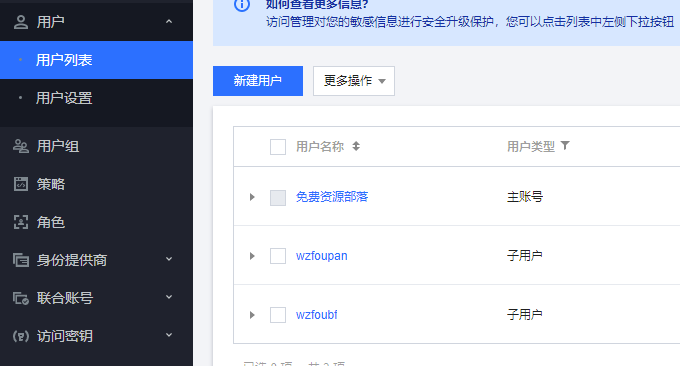Viewport: 680px width, 366px height.
Task: Check the box for wzfoupan row
Action: 278,256
